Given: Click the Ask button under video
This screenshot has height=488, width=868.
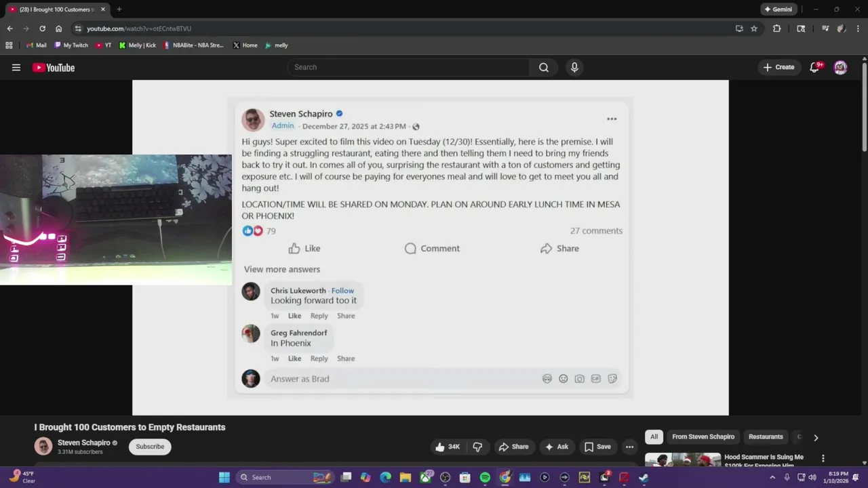Looking at the screenshot, I should click(556, 447).
